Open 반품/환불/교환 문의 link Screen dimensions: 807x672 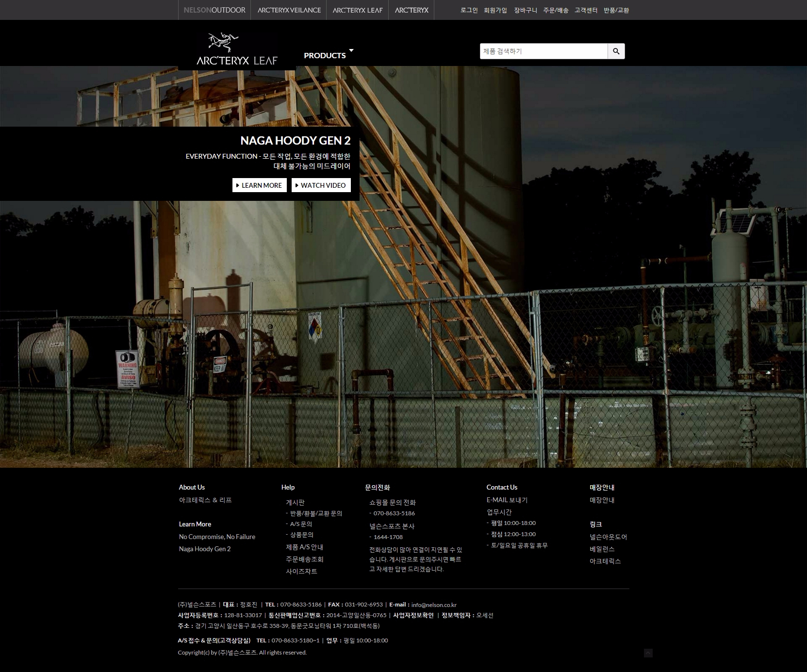[x=316, y=513]
